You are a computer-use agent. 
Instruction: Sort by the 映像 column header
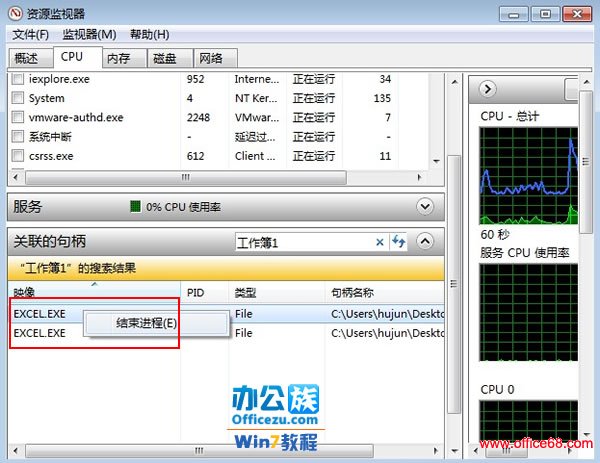pos(94,292)
